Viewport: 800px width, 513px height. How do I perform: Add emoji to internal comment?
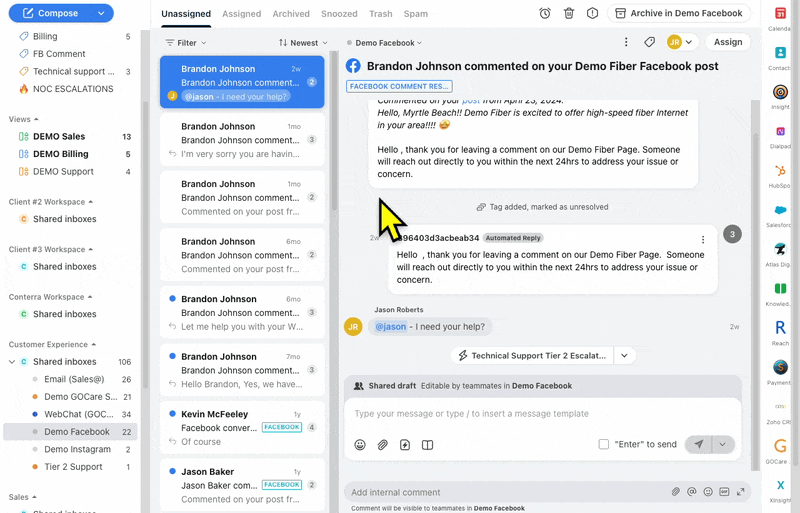coord(708,492)
